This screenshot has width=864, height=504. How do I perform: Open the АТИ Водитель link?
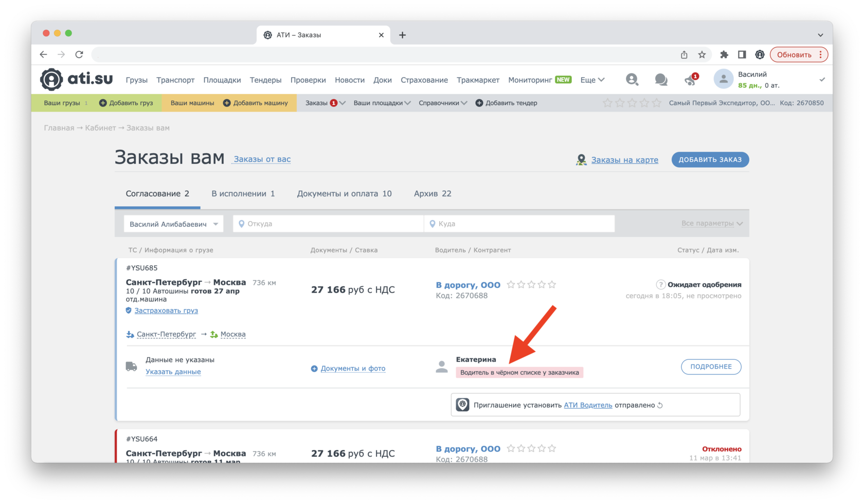point(588,405)
